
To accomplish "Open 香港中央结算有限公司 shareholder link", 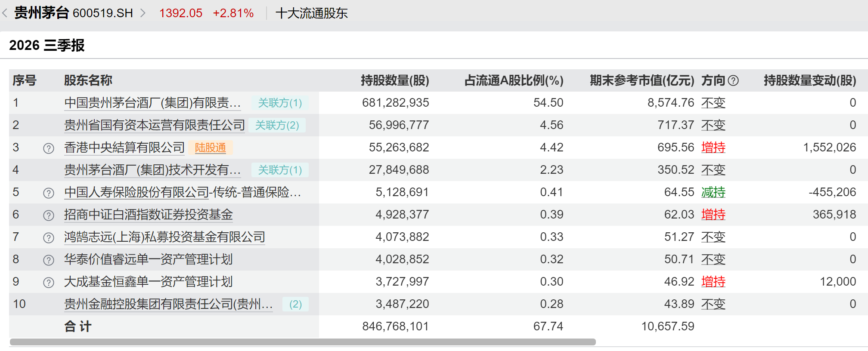I will (x=124, y=148).
